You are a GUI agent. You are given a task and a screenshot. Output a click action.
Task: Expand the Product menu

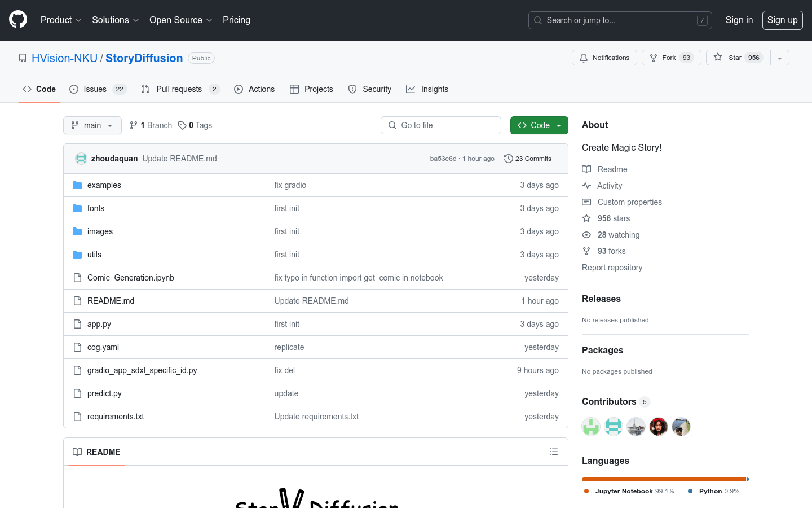61,20
